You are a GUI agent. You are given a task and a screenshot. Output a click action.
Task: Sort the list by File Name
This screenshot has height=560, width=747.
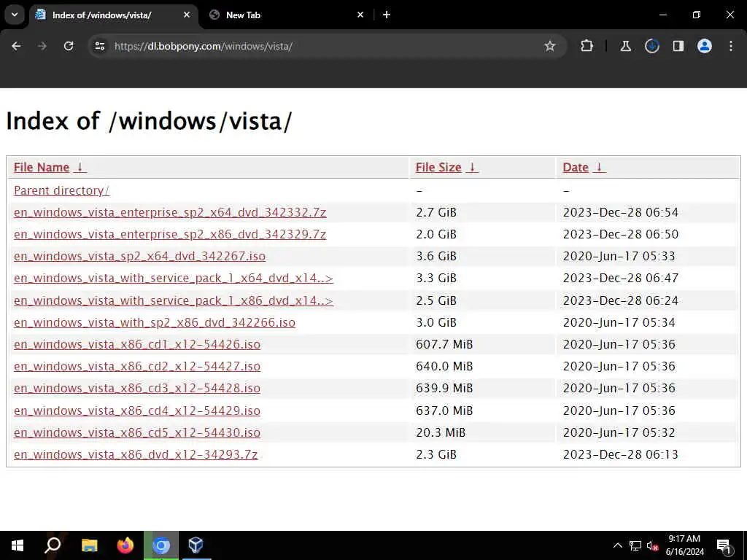(50, 168)
